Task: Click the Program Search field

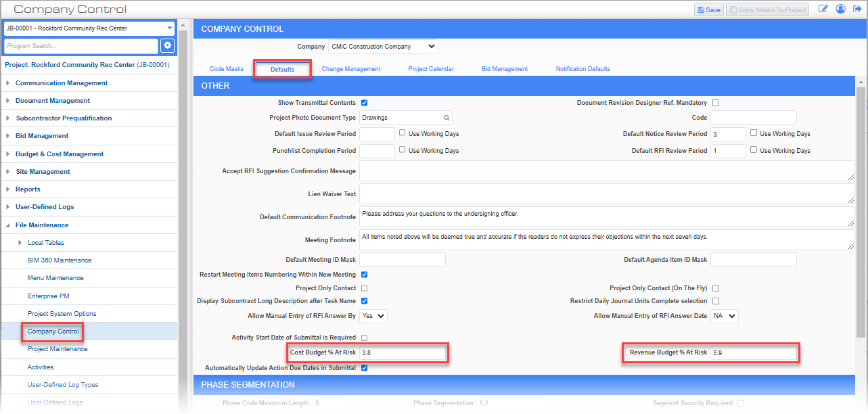Action: (x=81, y=46)
